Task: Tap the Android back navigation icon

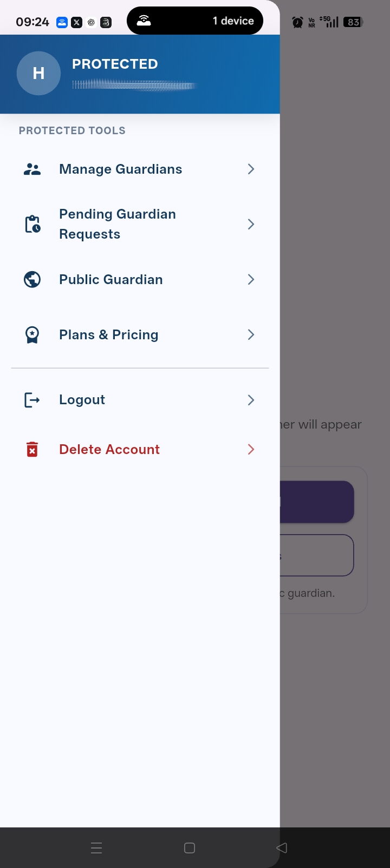Action: coord(282,848)
